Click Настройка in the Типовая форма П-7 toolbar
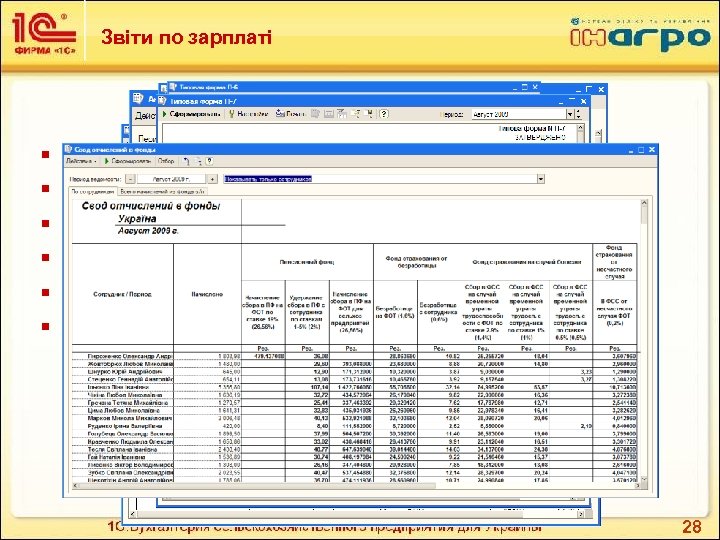 pos(248,114)
